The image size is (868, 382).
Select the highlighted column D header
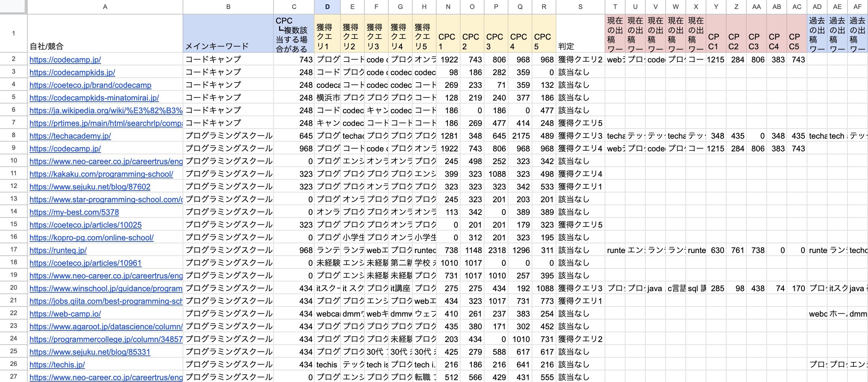(327, 7)
